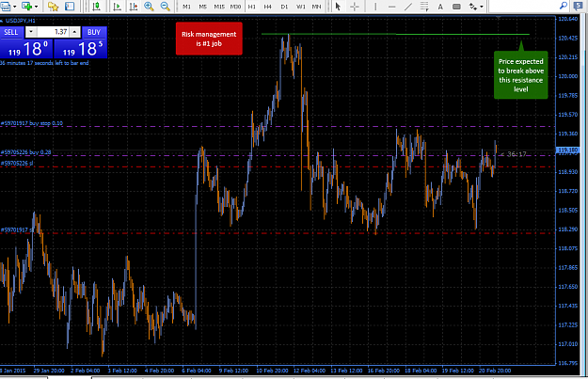The height and width of the screenshot is (379, 588).
Task: Select the '#59705226 buy 0.28' order label
Action: click(26, 152)
